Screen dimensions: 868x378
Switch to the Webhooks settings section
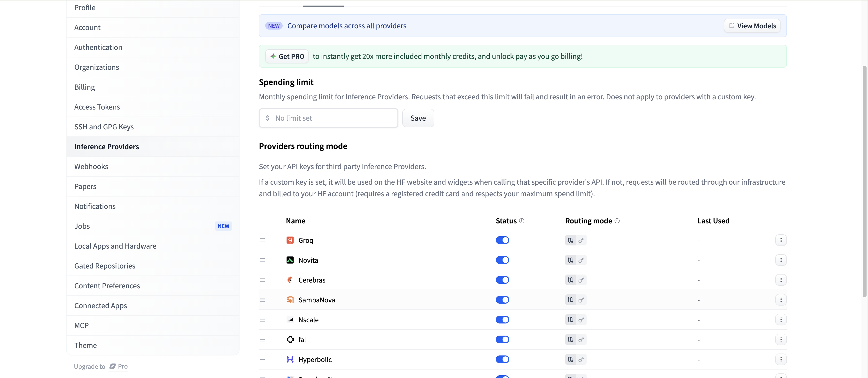tap(91, 166)
